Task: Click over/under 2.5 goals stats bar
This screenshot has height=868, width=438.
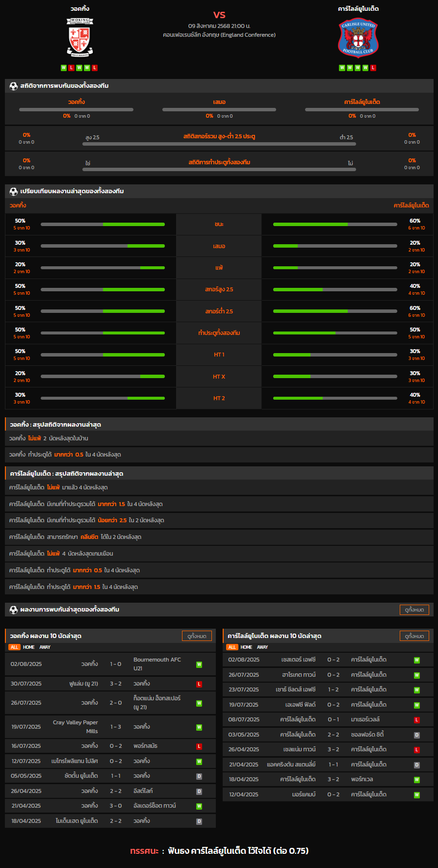Action: (x=219, y=144)
